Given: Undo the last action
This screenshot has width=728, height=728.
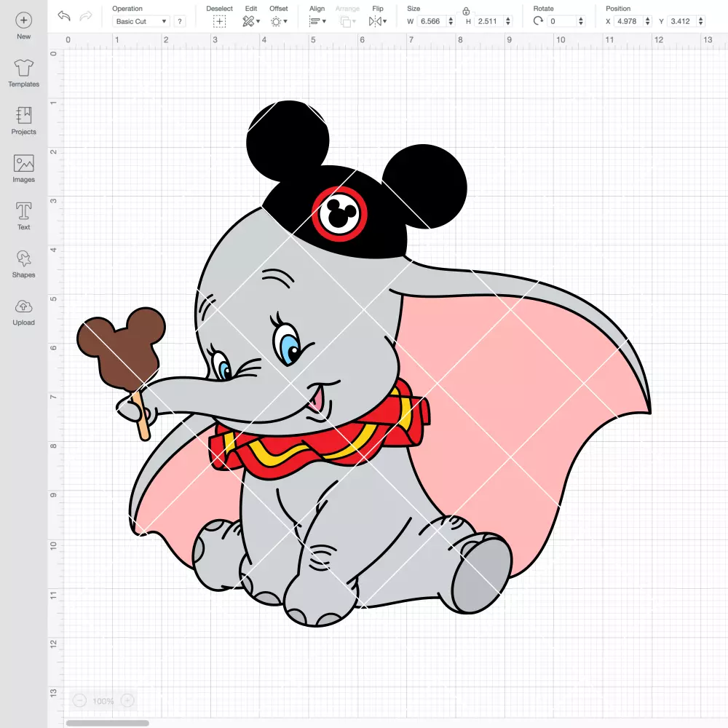Looking at the screenshot, I should coord(64,16).
